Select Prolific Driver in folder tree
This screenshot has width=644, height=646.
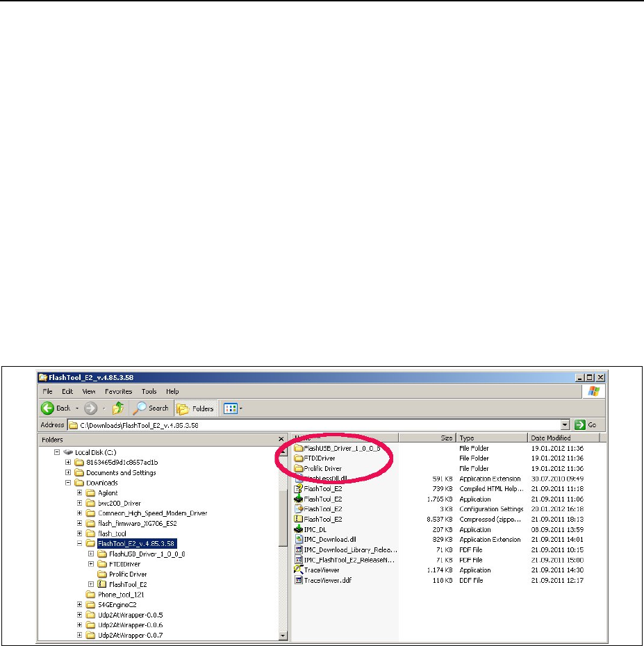128,574
